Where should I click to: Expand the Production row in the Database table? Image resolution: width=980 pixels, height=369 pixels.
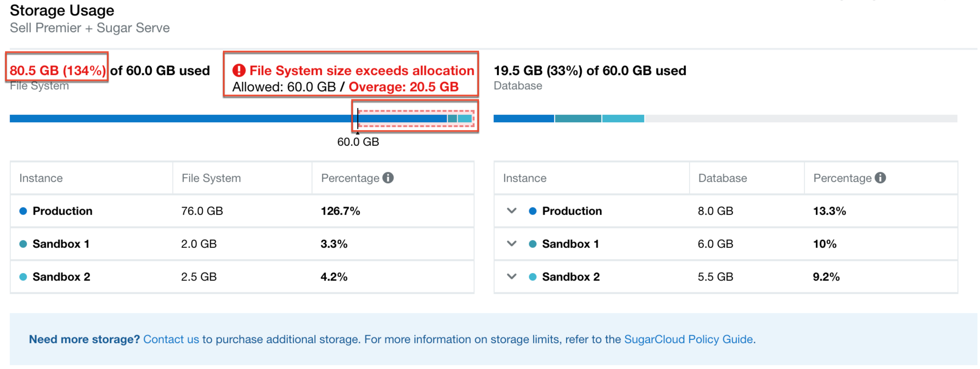click(512, 211)
